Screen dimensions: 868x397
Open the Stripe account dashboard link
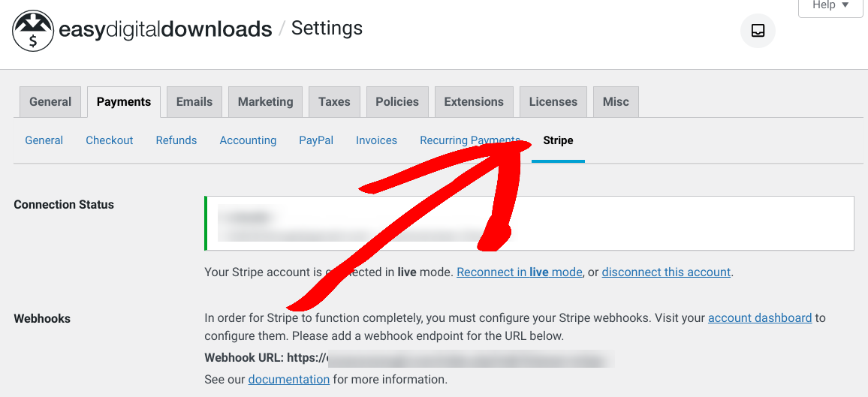coord(760,318)
